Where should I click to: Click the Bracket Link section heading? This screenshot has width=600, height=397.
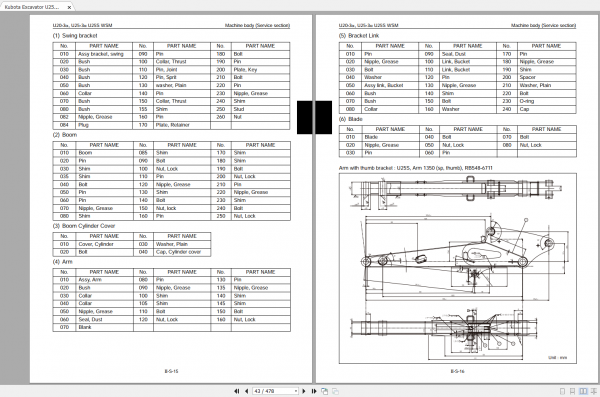point(359,36)
